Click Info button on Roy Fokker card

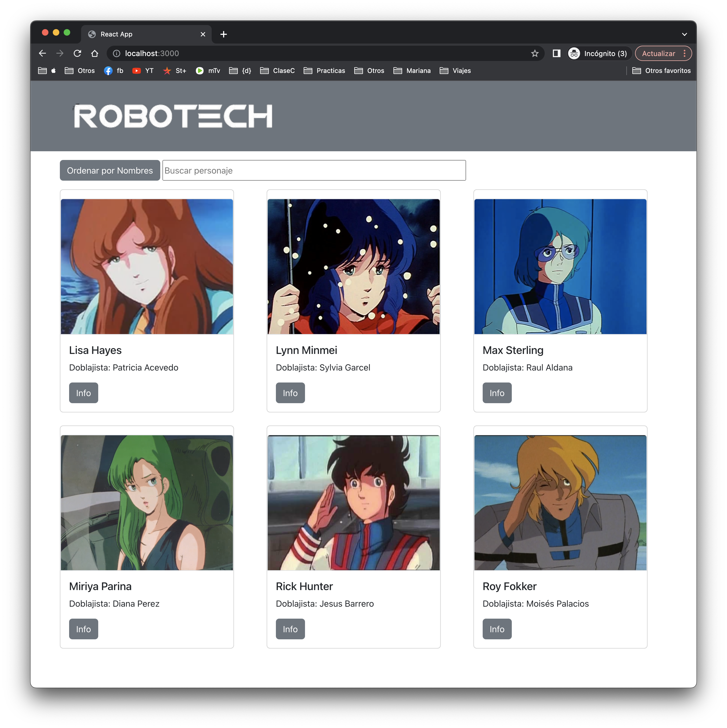497,629
